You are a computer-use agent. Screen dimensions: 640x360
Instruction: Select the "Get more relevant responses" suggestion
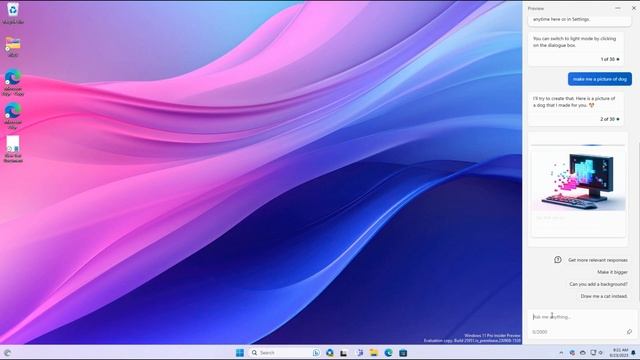point(598,260)
